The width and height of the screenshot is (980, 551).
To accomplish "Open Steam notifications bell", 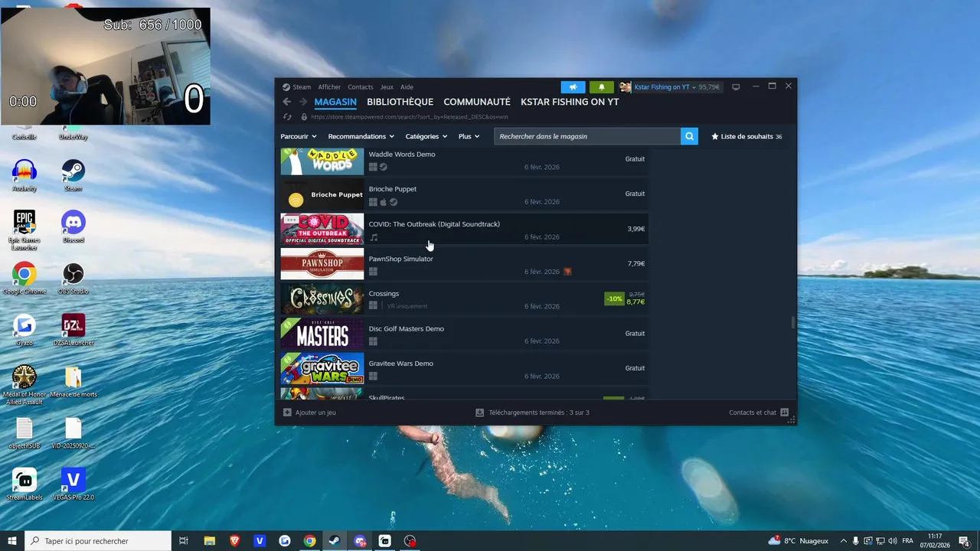I will pyautogui.click(x=601, y=87).
